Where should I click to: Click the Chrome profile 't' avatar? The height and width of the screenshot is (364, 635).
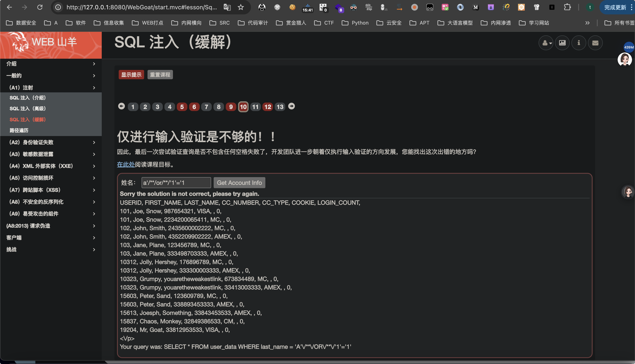[590, 7]
